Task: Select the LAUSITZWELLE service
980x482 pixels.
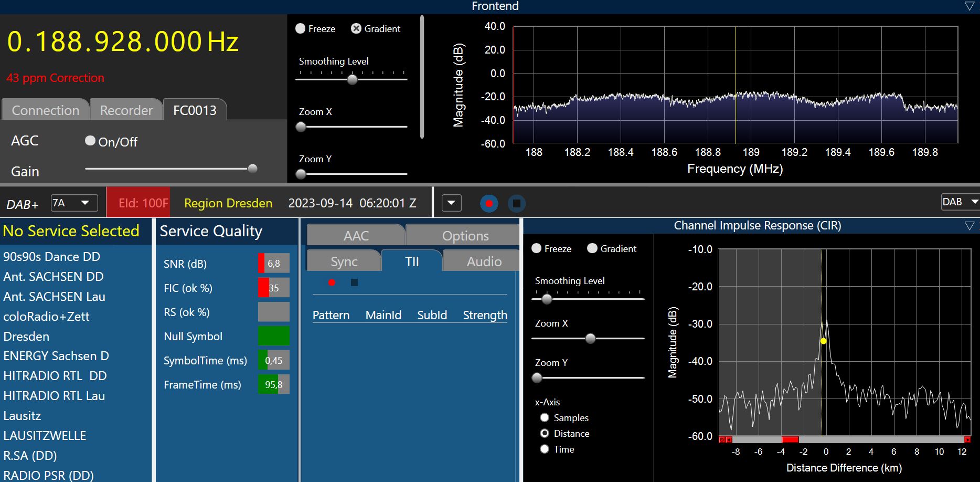Action: pyautogui.click(x=45, y=436)
